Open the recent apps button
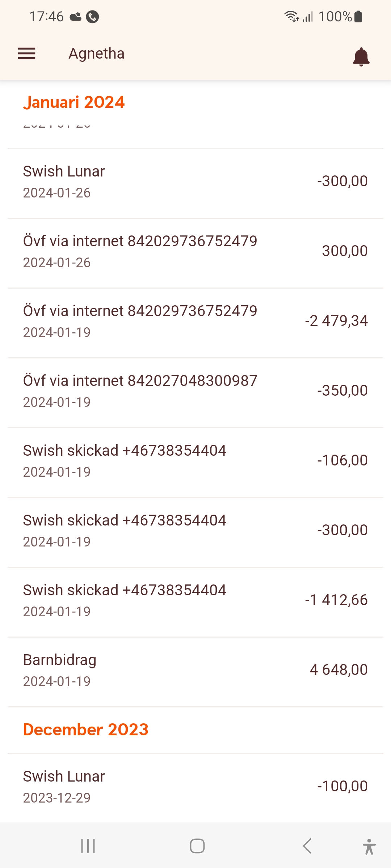391x868 pixels. [x=88, y=846]
